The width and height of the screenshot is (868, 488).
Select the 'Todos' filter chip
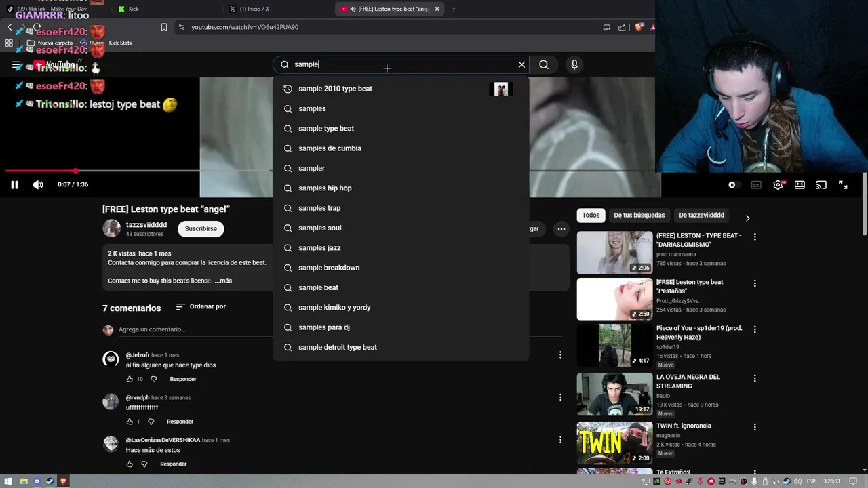coord(591,216)
